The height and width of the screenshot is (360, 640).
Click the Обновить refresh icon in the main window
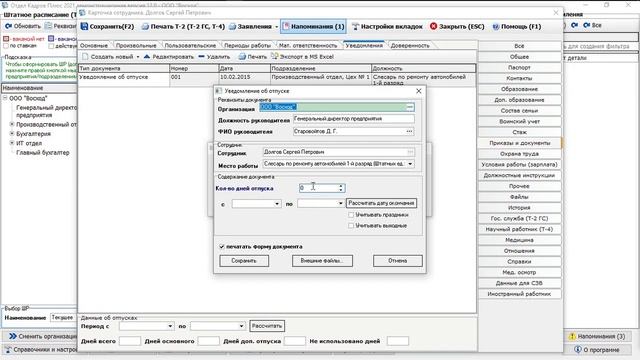click(8, 26)
